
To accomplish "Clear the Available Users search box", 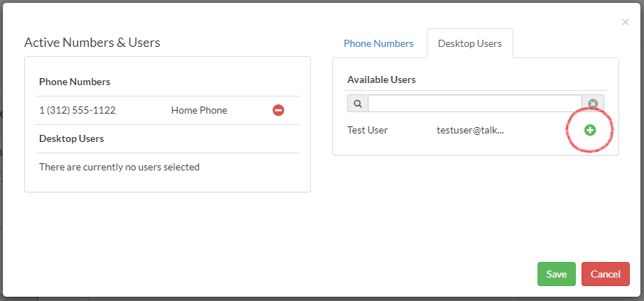I will [593, 104].
